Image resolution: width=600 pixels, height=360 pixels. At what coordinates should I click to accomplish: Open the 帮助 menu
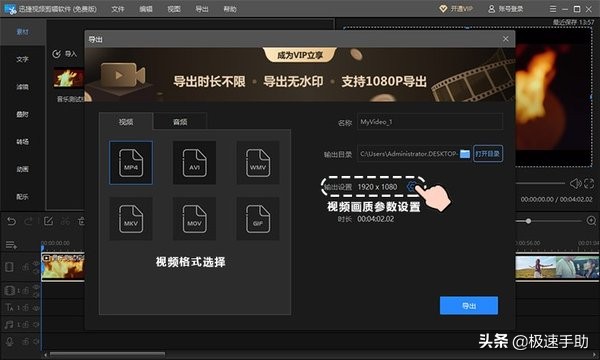[230, 9]
